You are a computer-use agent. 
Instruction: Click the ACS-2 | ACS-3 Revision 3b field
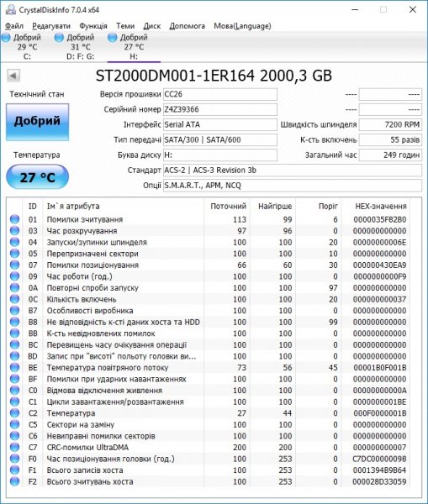[x=293, y=171]
